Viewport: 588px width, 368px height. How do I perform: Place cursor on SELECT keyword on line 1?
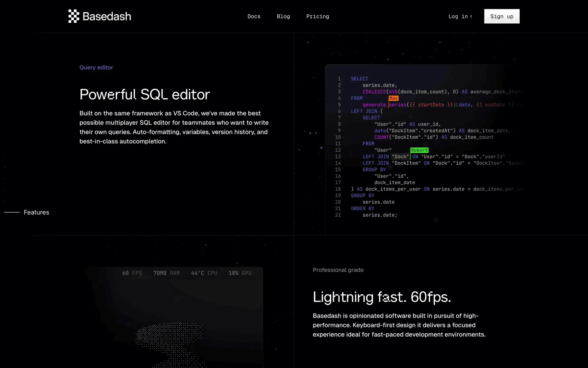[x=360, y=79]
